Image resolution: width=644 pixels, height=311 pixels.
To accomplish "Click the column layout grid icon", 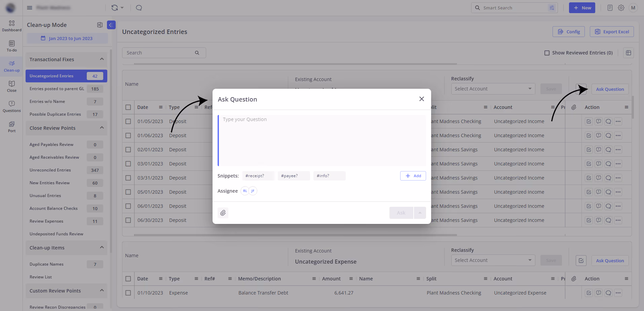I will [x=629, y=53].
